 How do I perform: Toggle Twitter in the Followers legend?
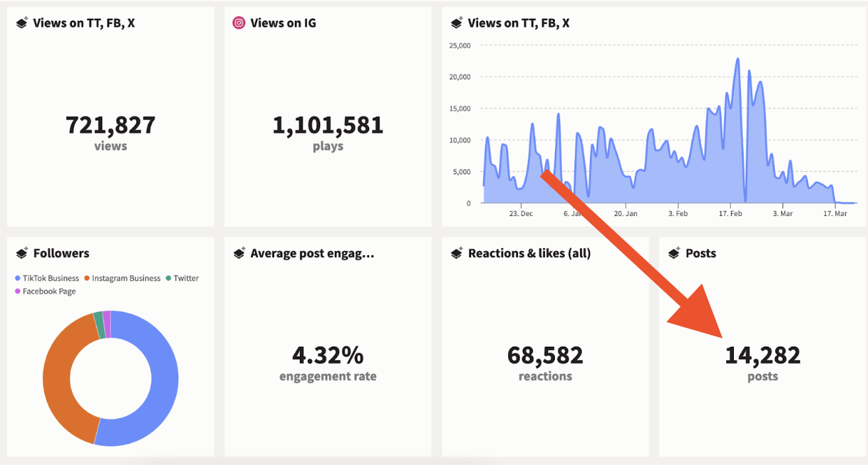(182, 278)
